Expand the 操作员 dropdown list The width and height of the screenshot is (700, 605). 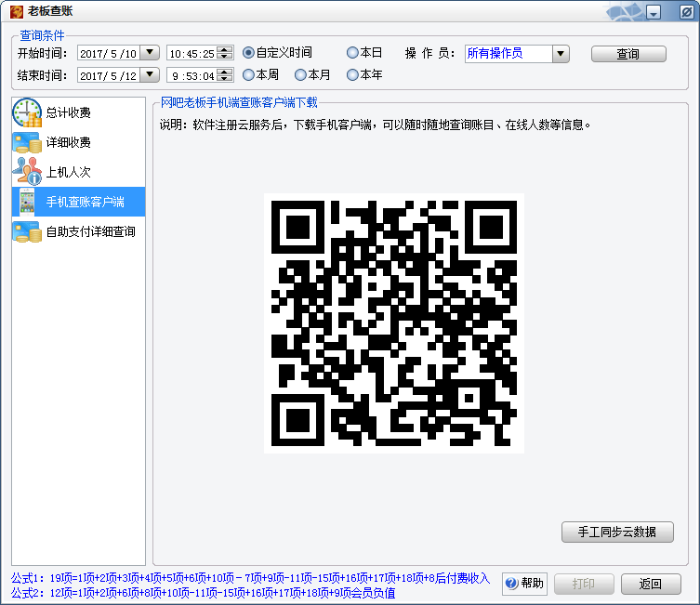(x=561, y=54)
